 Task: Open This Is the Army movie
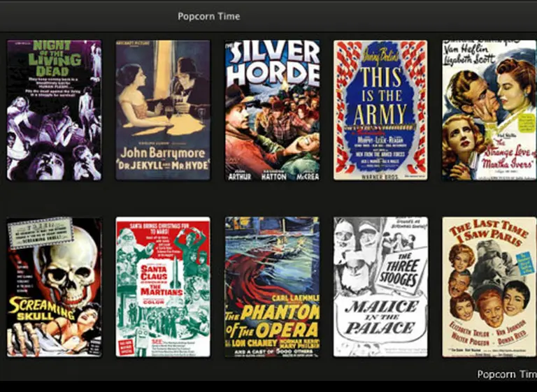[380, 110]
